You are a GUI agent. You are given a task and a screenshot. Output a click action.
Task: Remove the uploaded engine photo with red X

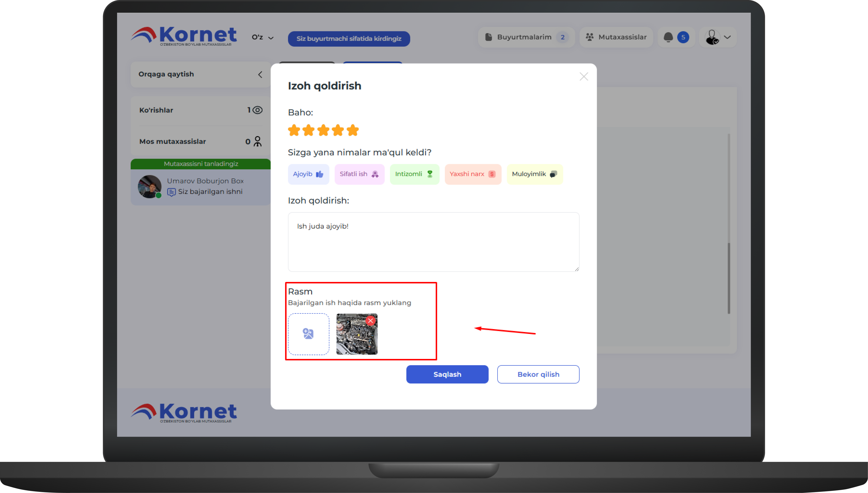point(371,320)
